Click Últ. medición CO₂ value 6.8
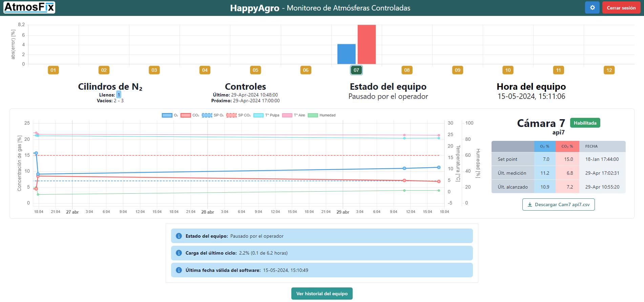Image resolution: width=644 pixels, height=302 pixels. [570, 173]
